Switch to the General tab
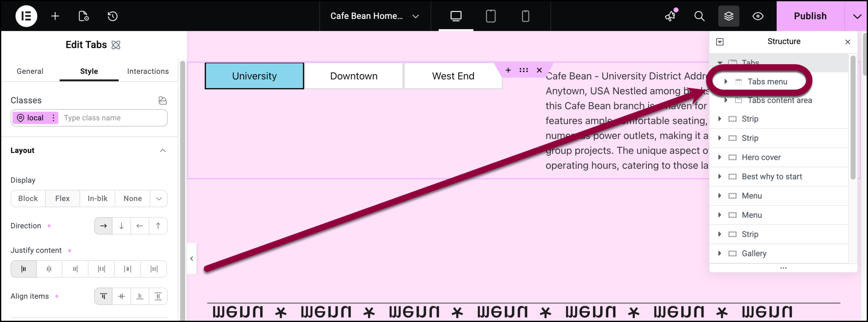This screenshot has height=322, width=868. tap(30, 71)
